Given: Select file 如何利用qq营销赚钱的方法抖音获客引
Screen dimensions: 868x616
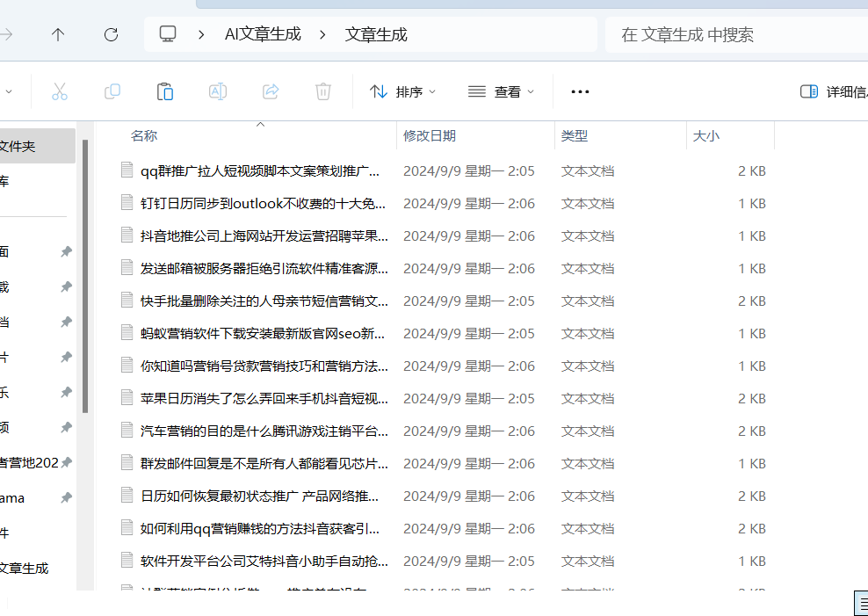Looking at the screenshot, I should tap(260, 528).
